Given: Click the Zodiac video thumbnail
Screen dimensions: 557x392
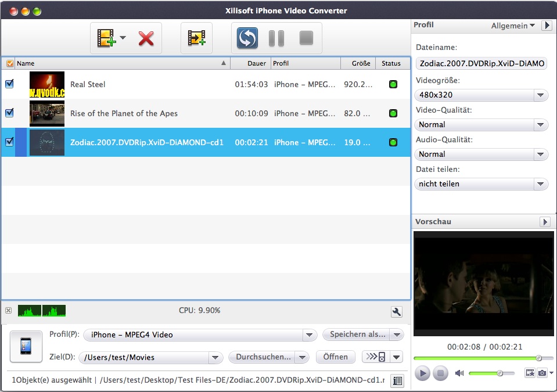Looking at the screenshot, I should [x=47, y=142].
